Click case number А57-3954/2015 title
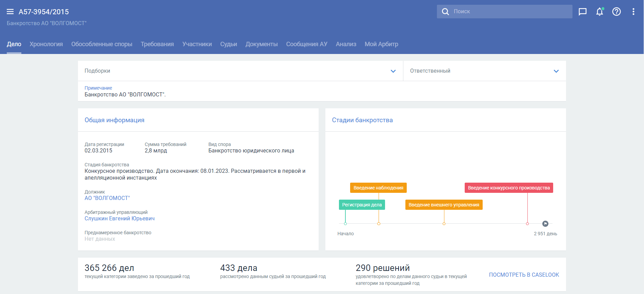Image resolution: width=644 pixels, height=294 pixels. tap(44, 12)
